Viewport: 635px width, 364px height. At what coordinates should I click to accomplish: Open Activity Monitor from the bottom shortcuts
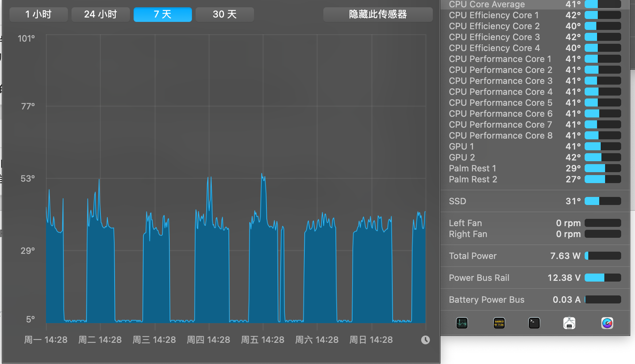pos(462,323)
